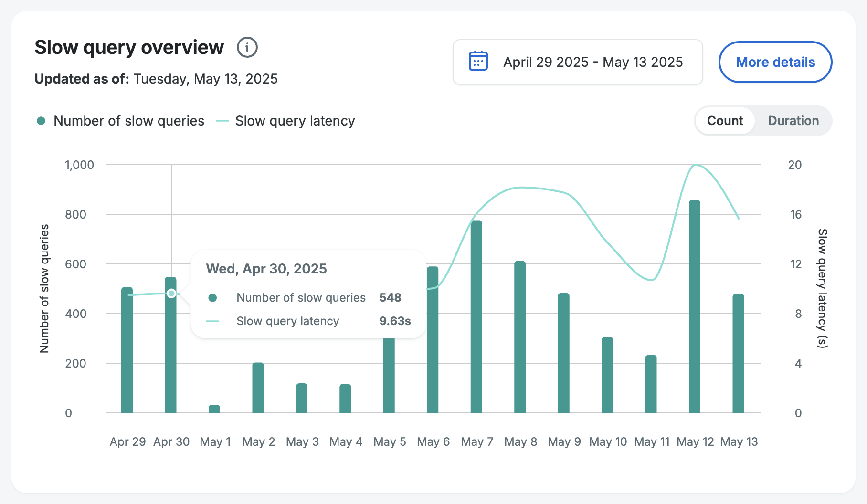Viewport: 867px width, 504px height.
Task: Click the May 9 x-axis date label
Action: point(564,442)
